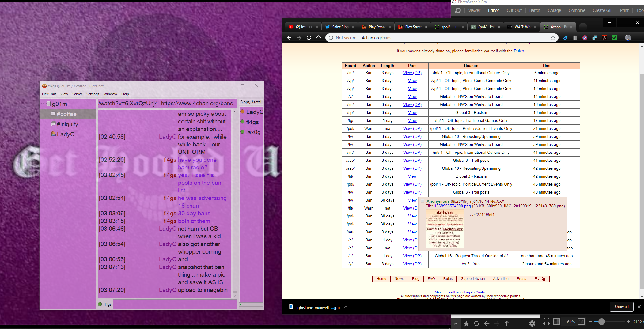This screenshot has width=644, height=329.
Task: Bookmark page with the star icon
Action: pos(553,38)
